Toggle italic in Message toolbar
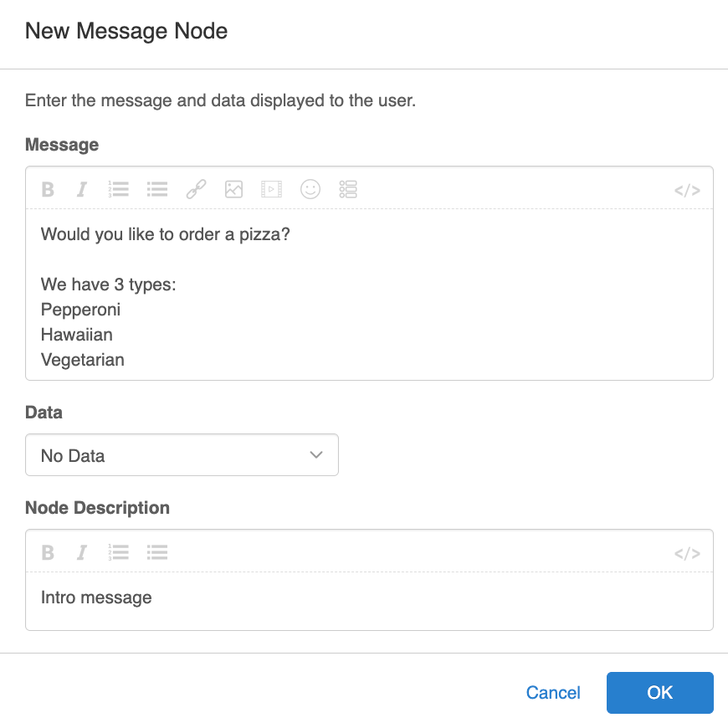728x728 pixels. 82,189
